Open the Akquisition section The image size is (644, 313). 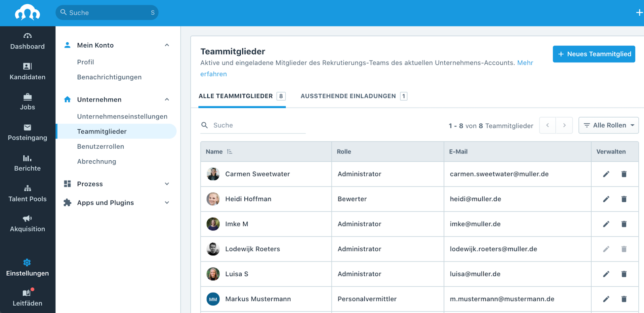(x=27, y=224)
